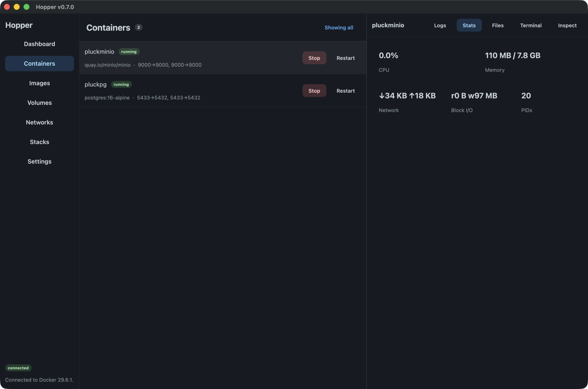Image resolution: width=588 pixels, height=389 pixels.
Task: Maximize the Hopper window with green button
Action: coord(26,7)
